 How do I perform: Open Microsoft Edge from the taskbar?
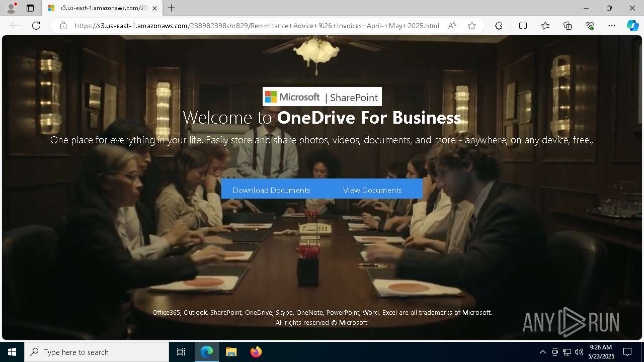(x=207, y=352)
